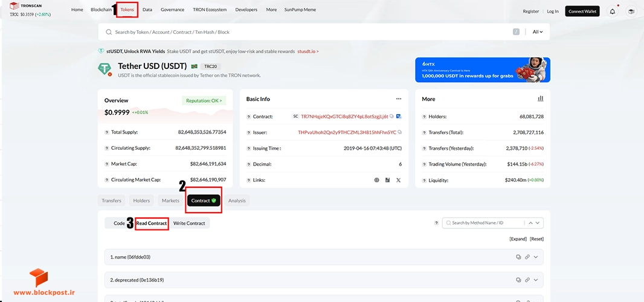This screenshot has width=644, height=302.
Task: Click the slash shortcut icon in search bar
Action: 516,31
